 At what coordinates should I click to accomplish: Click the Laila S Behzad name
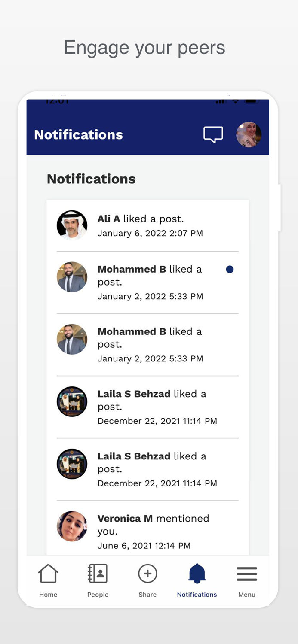point(134,394)
